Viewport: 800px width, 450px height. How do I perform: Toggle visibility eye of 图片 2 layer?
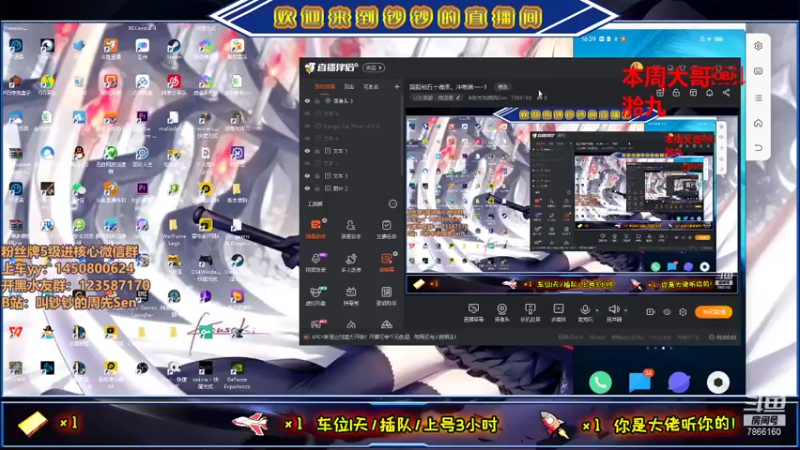(x=307, y=188)
